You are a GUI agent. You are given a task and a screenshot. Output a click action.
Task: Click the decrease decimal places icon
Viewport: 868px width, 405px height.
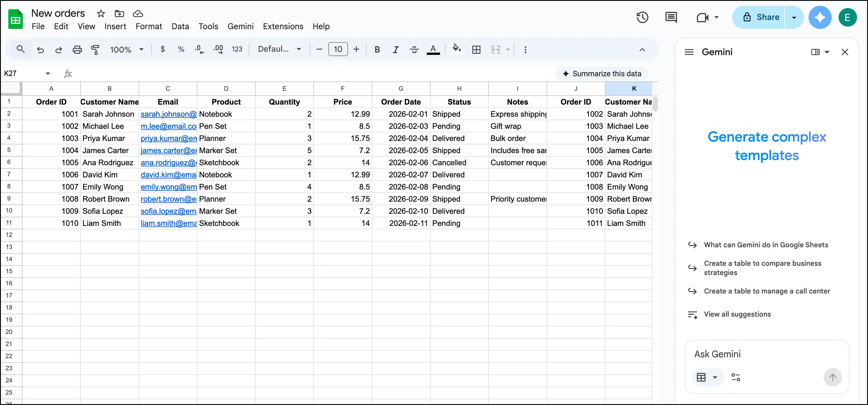(x=199, y=49)
